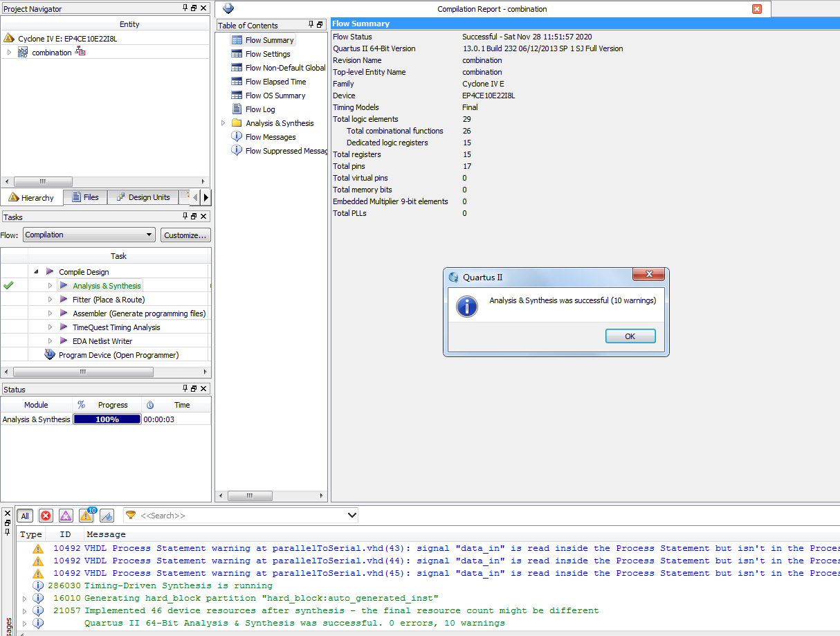Open Program Device (Open Programmer)

[x=118, y=355]
